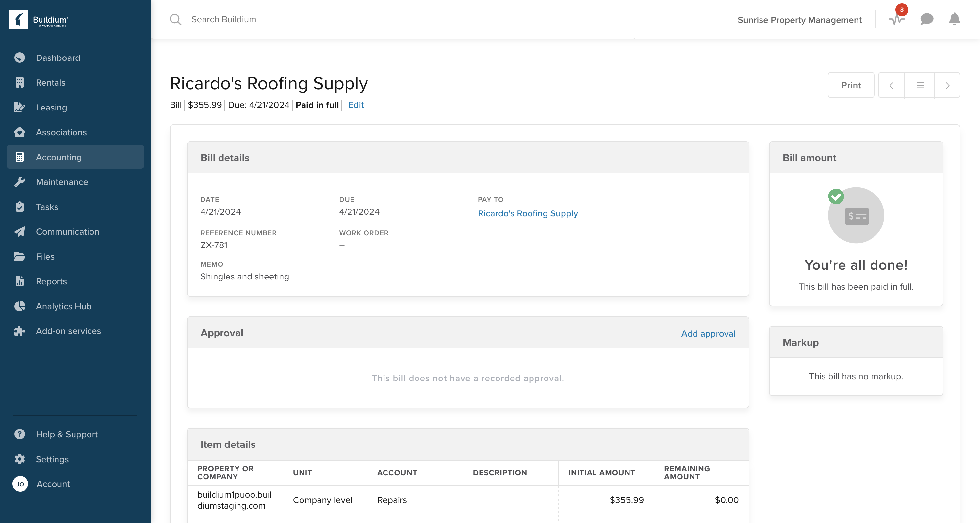This screenshot has width=980, height=523.
Task: Click the Associations house icon
Action: [19, 132]
